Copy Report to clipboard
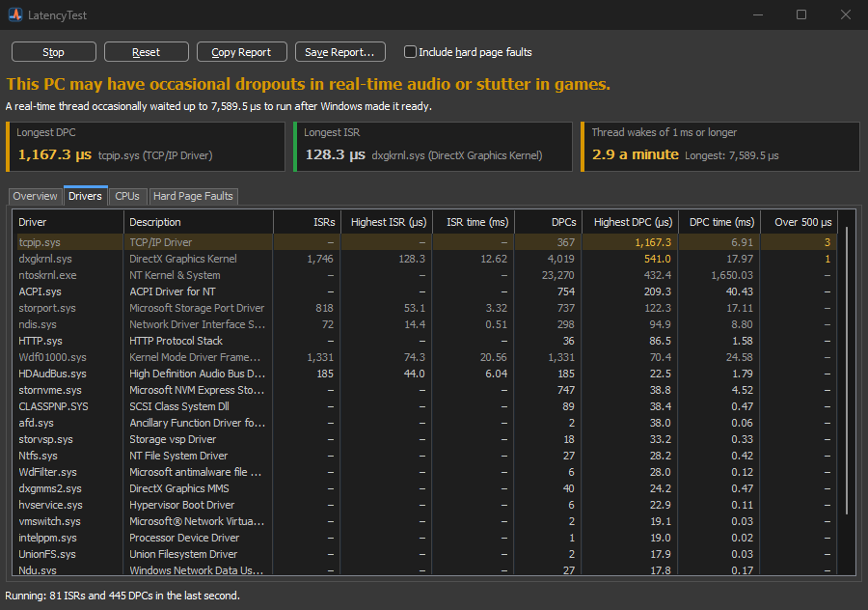Screen dimensions: 868x610 tap(241, 52)
